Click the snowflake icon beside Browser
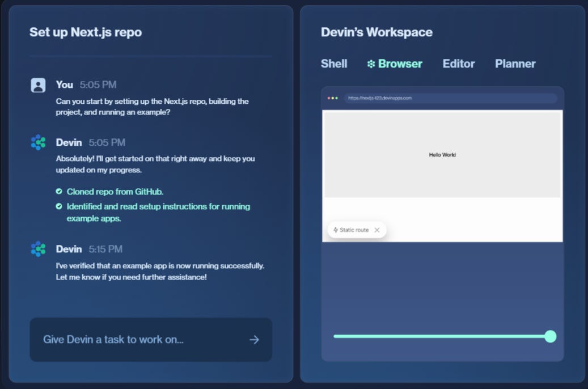This screenshot has width=588, height=389. (371, 64)
